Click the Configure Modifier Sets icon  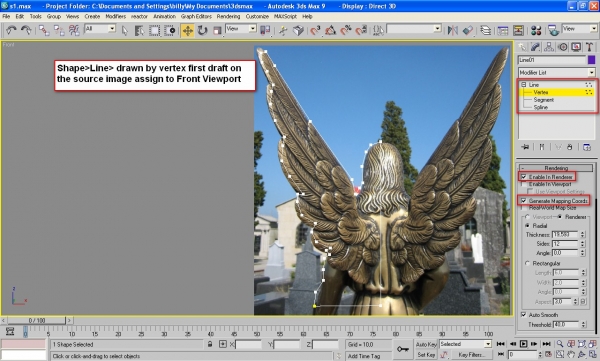587,147
